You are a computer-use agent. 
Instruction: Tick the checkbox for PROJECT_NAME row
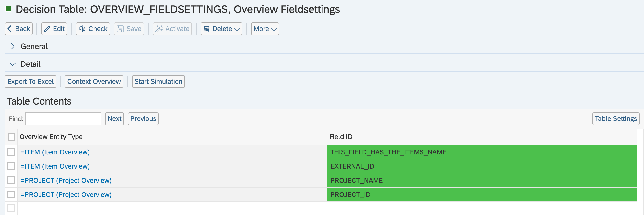click(11, 180)
